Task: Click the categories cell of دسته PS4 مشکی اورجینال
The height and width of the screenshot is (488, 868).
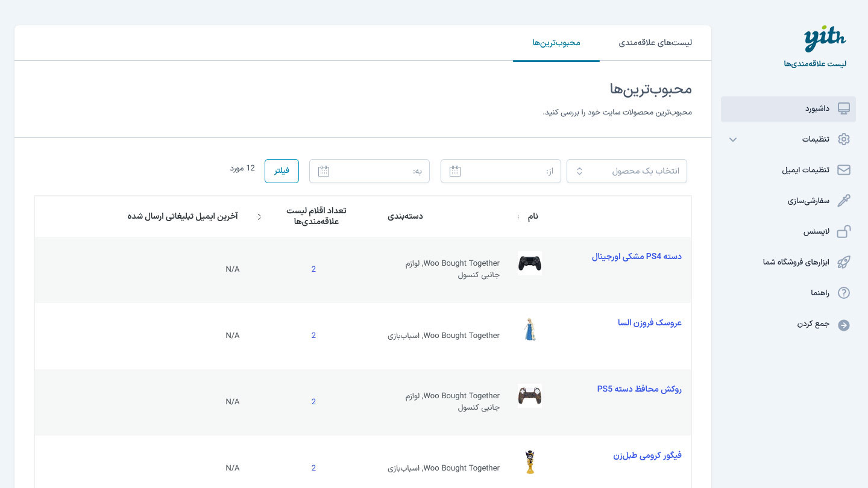Action: (452, 269)
